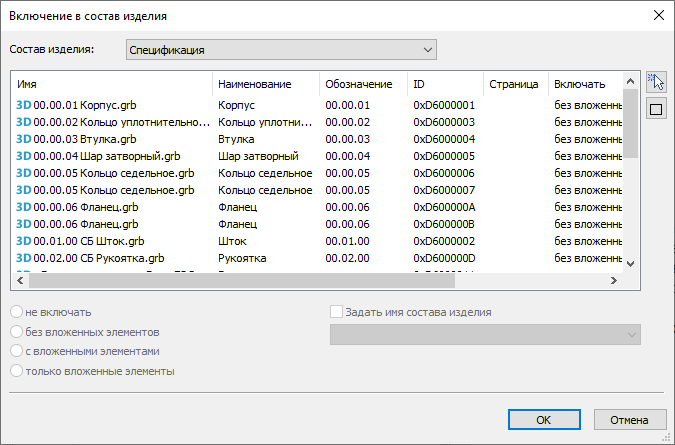Close the dialog with X button
The width and height of the screenshot is (675, 445).
pyautogui.click(x=659, y=15)
